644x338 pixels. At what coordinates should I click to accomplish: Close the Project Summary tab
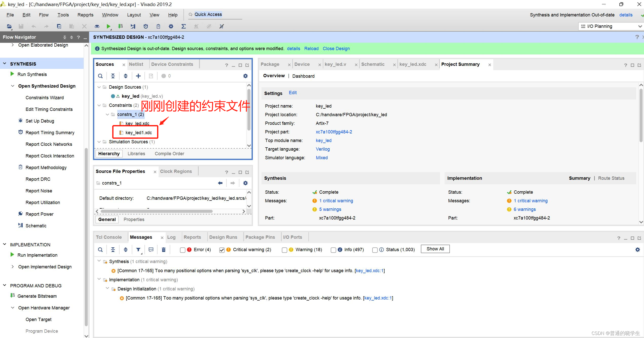[490, 65]
